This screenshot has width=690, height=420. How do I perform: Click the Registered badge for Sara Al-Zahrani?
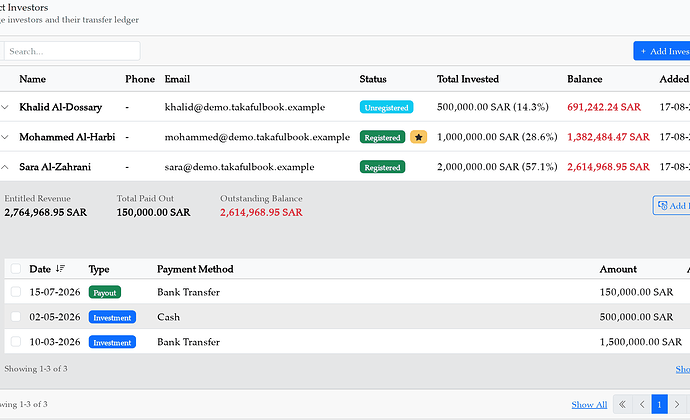coord(382,167)
